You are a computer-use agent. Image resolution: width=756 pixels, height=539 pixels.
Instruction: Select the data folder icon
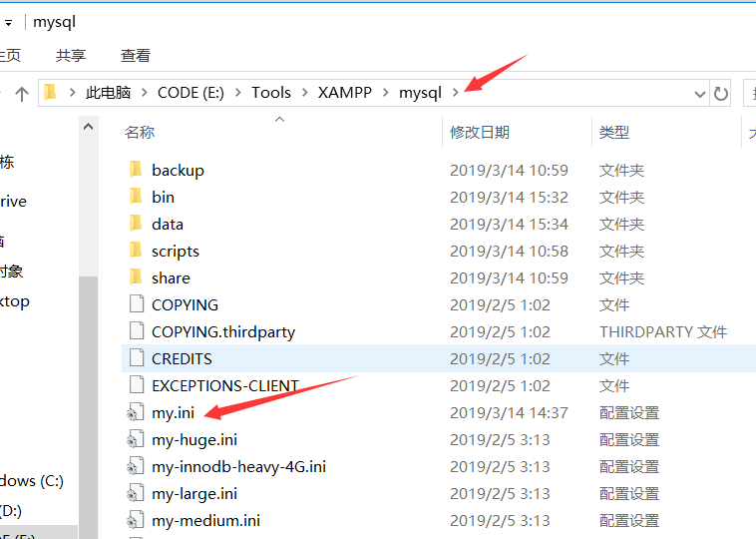(x=136, y=224)
